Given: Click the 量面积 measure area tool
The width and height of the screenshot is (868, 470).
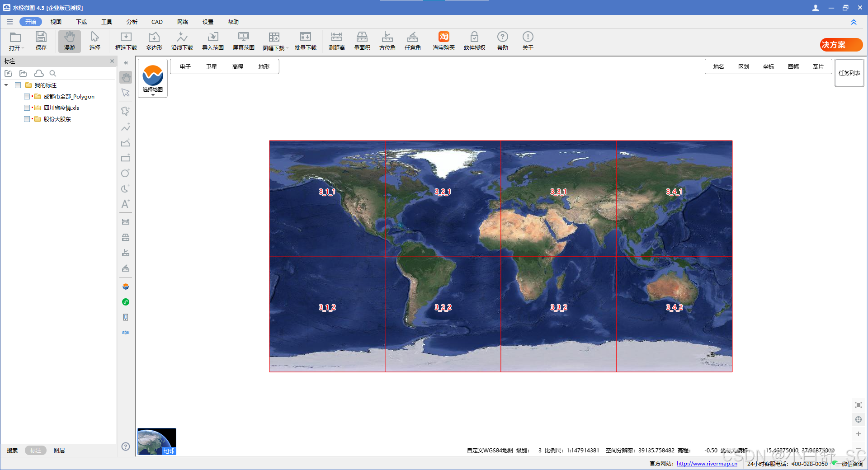Looking at the screenshot, I should (362, 41).
